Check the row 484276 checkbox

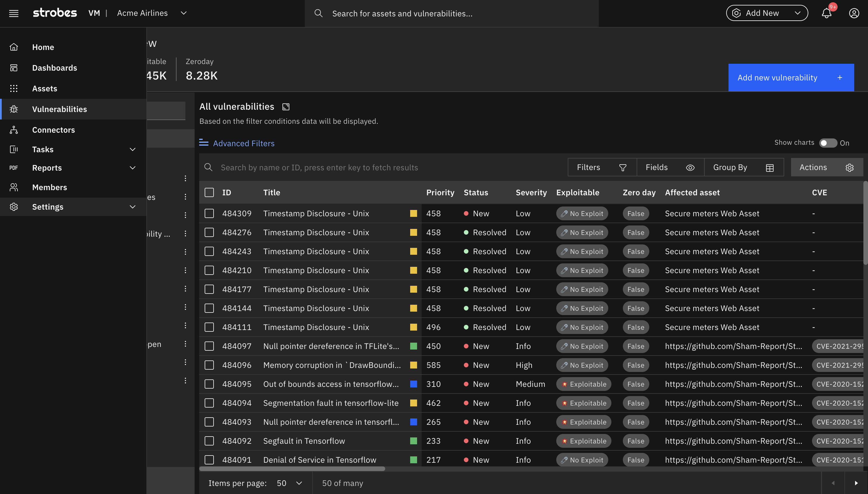pyautogui.click(x=209, y=232)
